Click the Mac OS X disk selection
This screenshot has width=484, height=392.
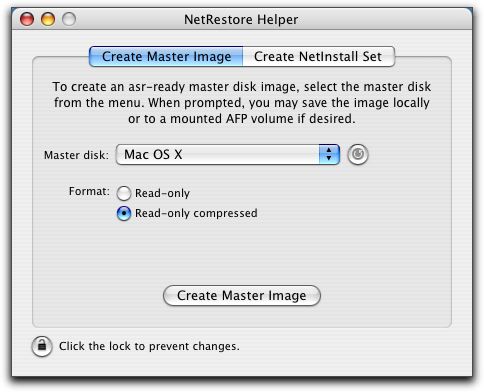[153, 154]
